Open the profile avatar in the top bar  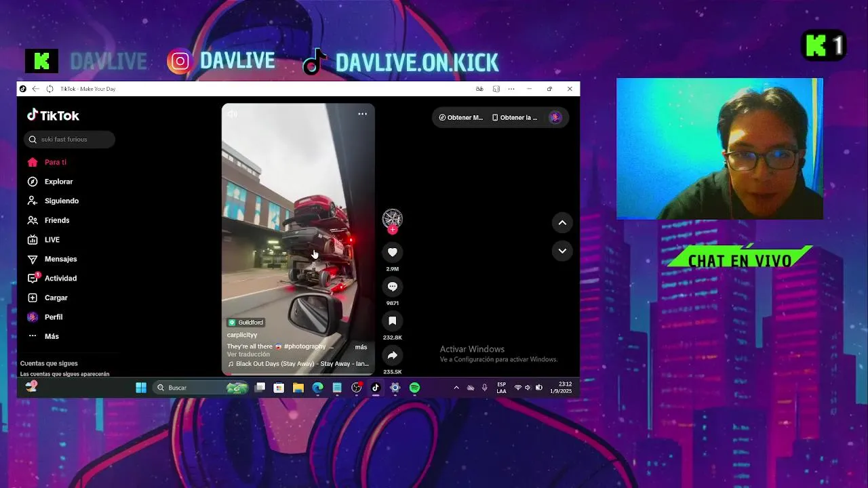(555, 117)
